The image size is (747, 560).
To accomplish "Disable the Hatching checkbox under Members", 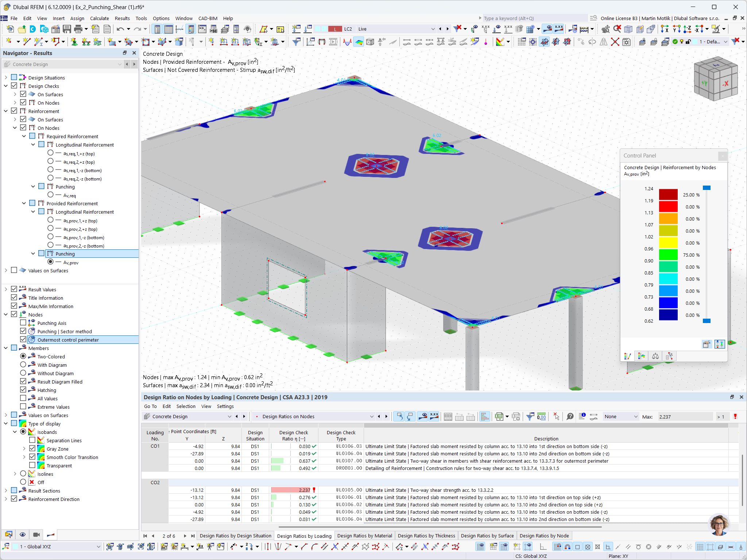I will click(x=23, y=390).
